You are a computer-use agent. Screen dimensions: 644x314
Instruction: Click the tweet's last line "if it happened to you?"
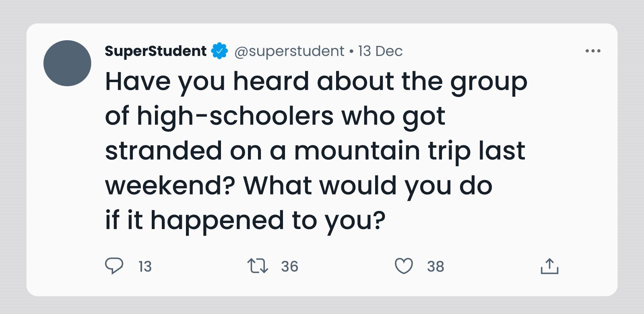click(x=245, y=221)
